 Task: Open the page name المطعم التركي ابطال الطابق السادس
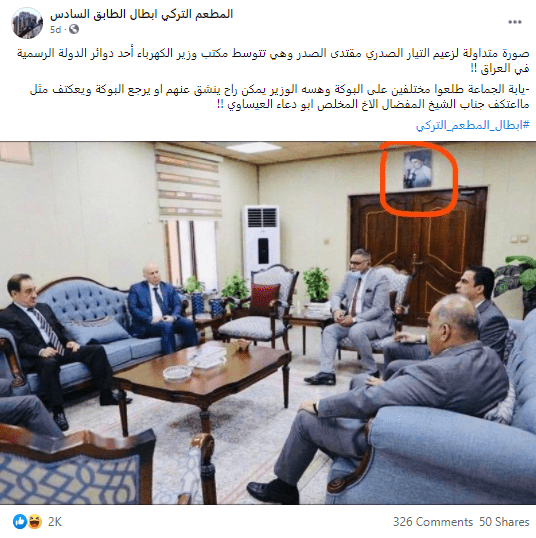141,14
